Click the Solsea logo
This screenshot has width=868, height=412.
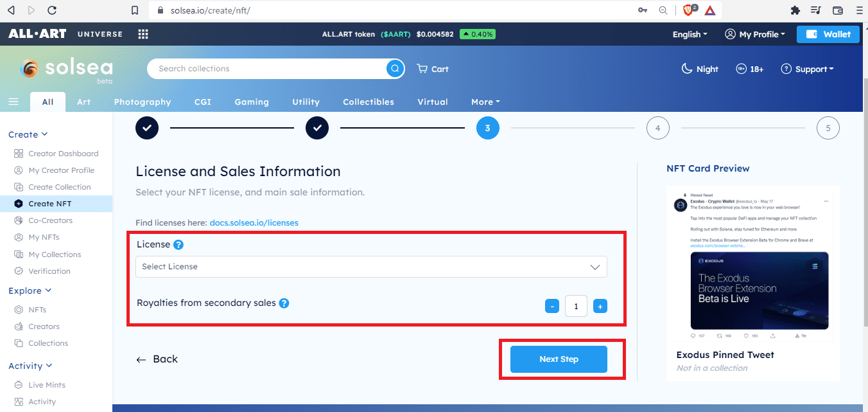(67, 69)
